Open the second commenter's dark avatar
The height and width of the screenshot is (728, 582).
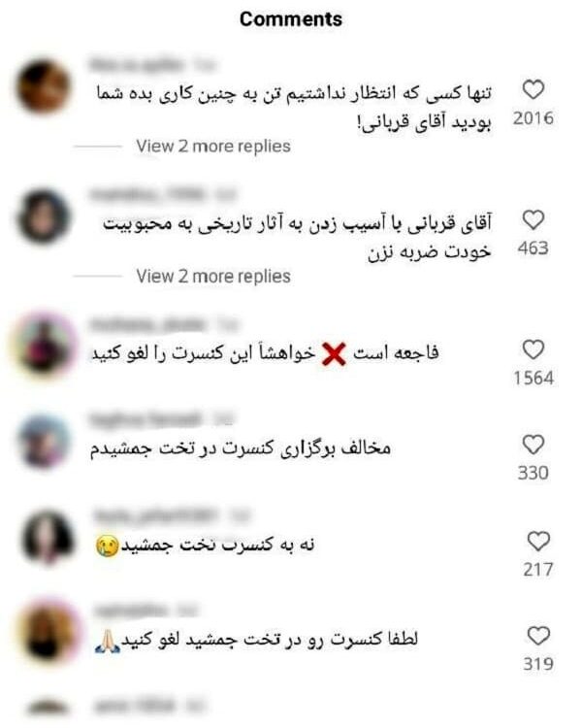coord(43,216)
